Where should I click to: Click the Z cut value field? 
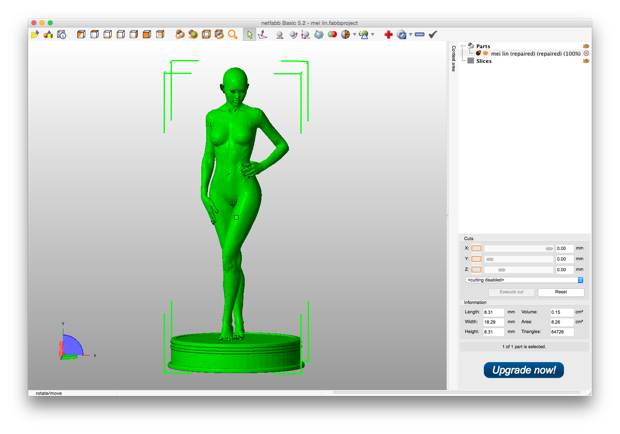(x=564, y=270)
